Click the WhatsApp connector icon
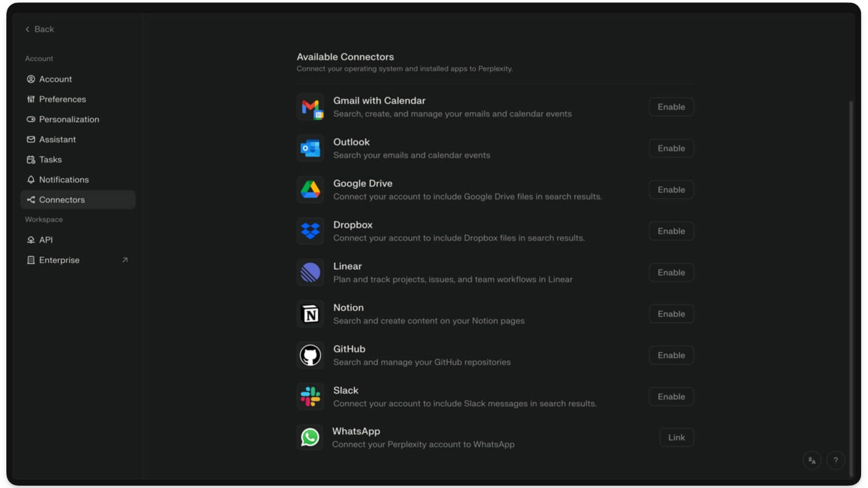The image size is (868, 488). (x=310, y=438)
